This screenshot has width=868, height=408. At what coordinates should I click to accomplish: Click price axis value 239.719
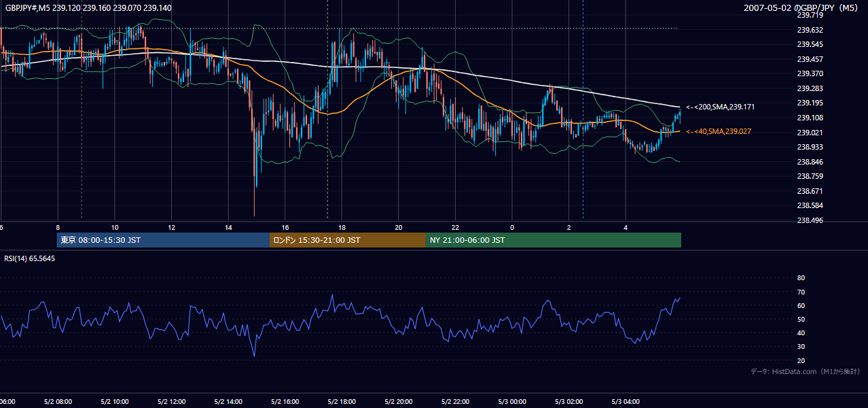(x=810, y=15)
